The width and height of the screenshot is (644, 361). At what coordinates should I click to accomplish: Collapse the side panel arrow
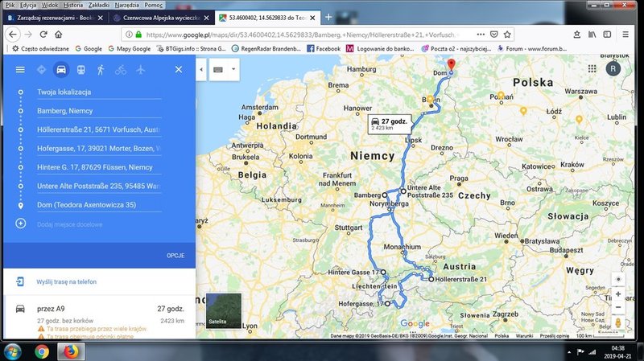(201, 69)
